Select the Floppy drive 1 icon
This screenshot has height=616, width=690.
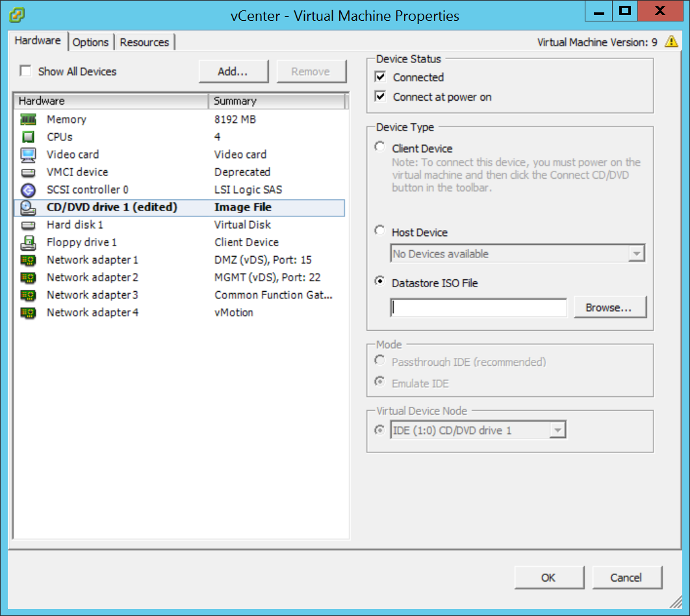point(28,242)
